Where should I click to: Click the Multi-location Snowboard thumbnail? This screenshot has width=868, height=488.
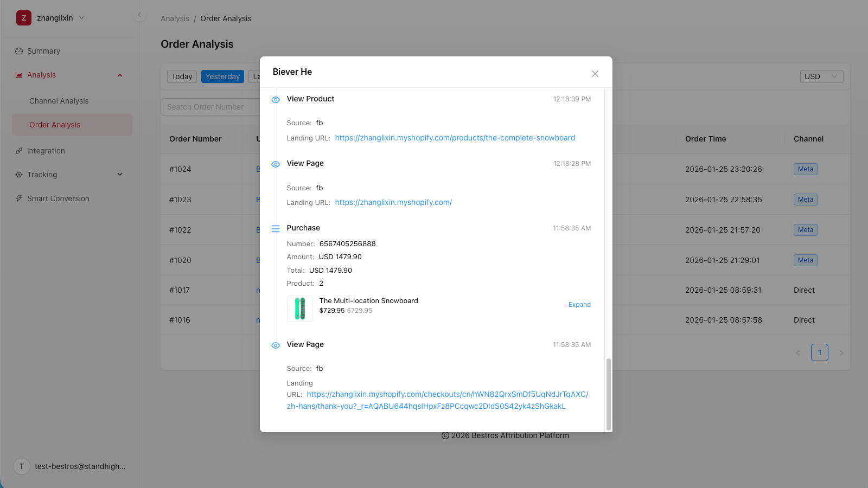[299, 309]
